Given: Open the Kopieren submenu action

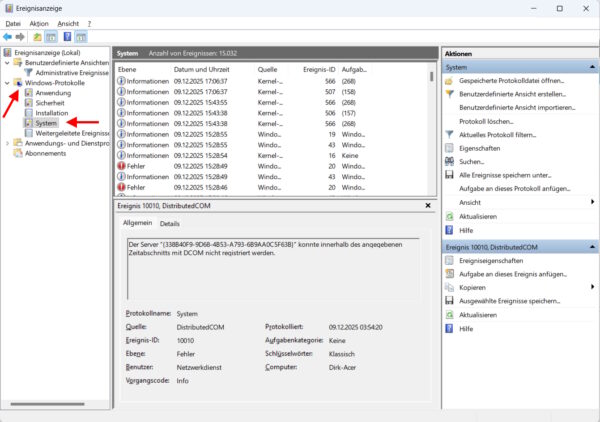Looking at the screenshot, I should pyautogui.click(x=472, y=287).
